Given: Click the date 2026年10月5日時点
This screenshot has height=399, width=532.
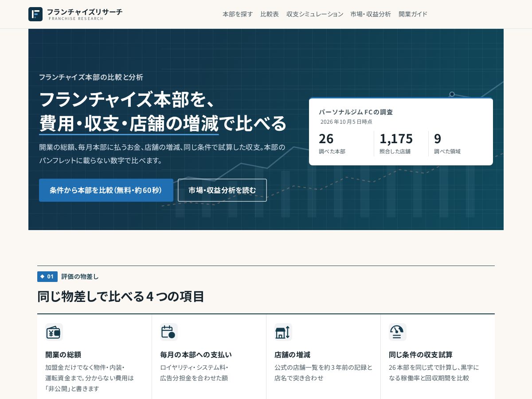Looking at the screenshot, I should [346, 121].
